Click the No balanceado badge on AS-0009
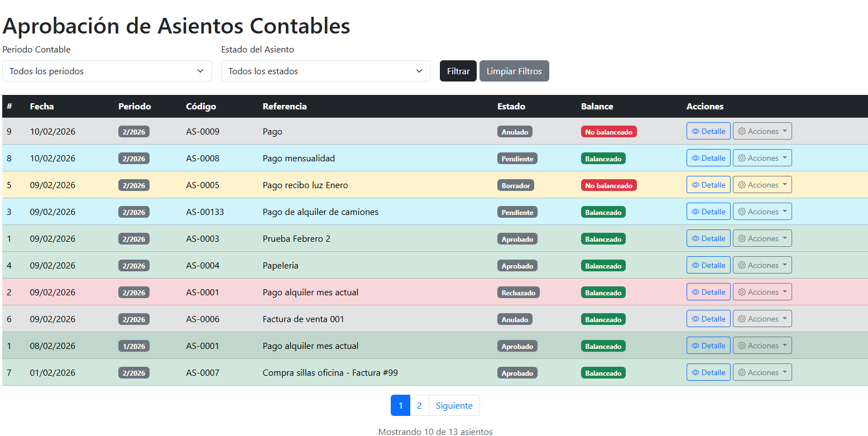 tap(608, 131)
